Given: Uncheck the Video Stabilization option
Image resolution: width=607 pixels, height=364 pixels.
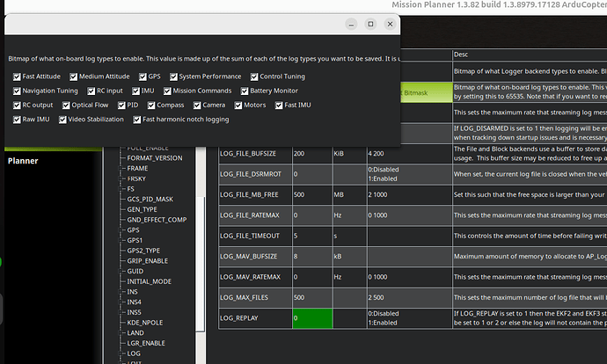Looking at the screenshot, I should (x=64, y=119).
